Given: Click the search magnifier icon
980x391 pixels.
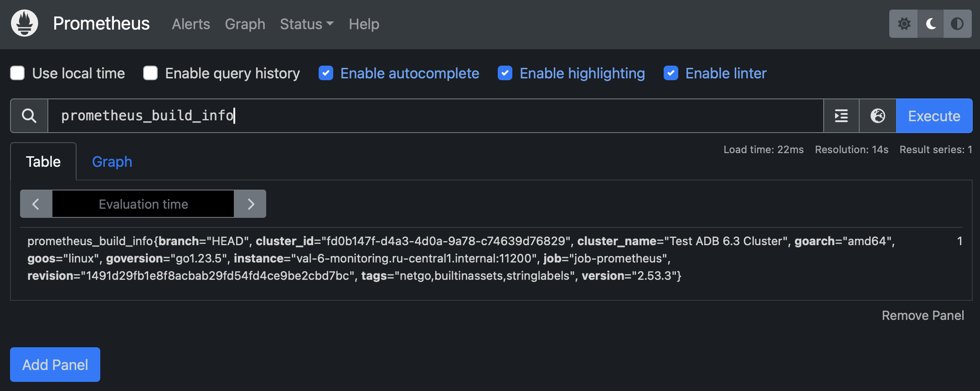Looking at the screenshot, I should click(x=29, y=116).
